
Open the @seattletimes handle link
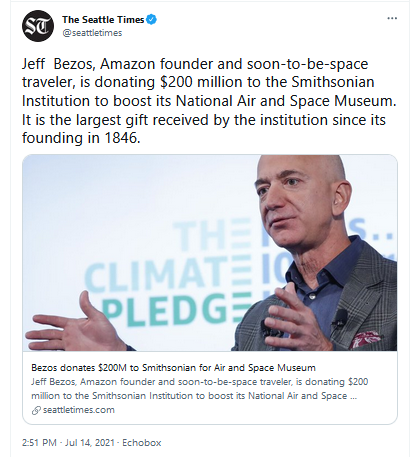pos(92,33)
